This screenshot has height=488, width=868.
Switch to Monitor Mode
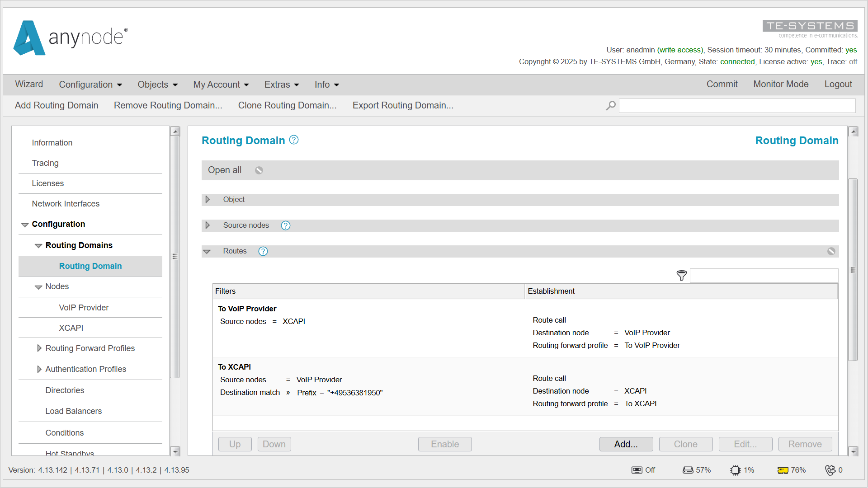781,84
